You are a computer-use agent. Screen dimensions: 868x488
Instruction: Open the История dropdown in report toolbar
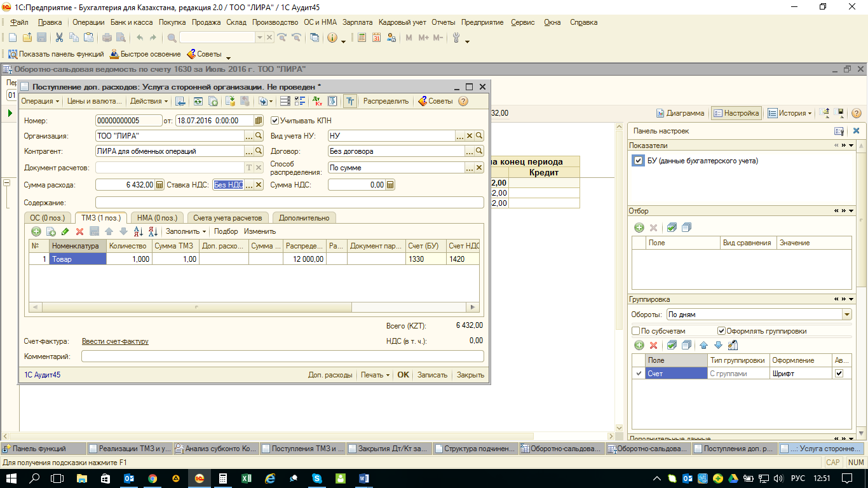[790, 113]
